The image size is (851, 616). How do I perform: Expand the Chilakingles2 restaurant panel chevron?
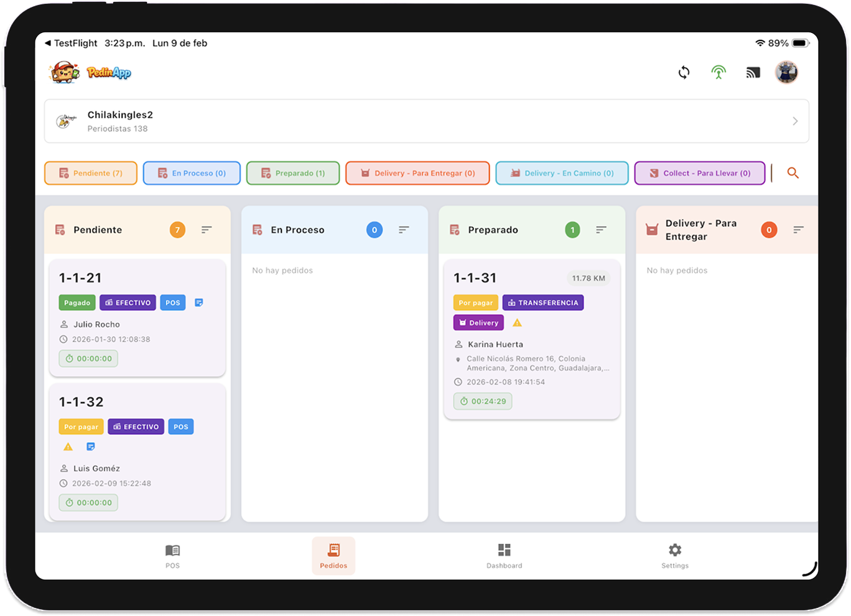(x=794, y=121)
